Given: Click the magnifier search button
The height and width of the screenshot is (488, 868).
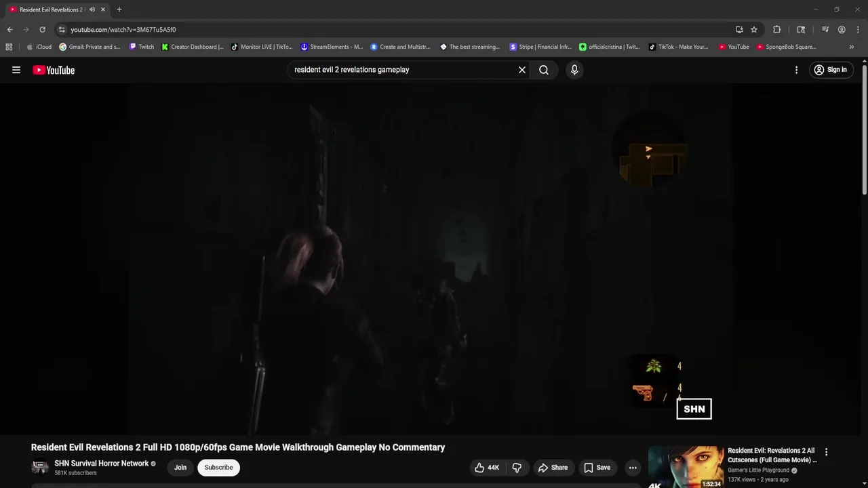Looking at the screenshot, I should tap(544, 70).
